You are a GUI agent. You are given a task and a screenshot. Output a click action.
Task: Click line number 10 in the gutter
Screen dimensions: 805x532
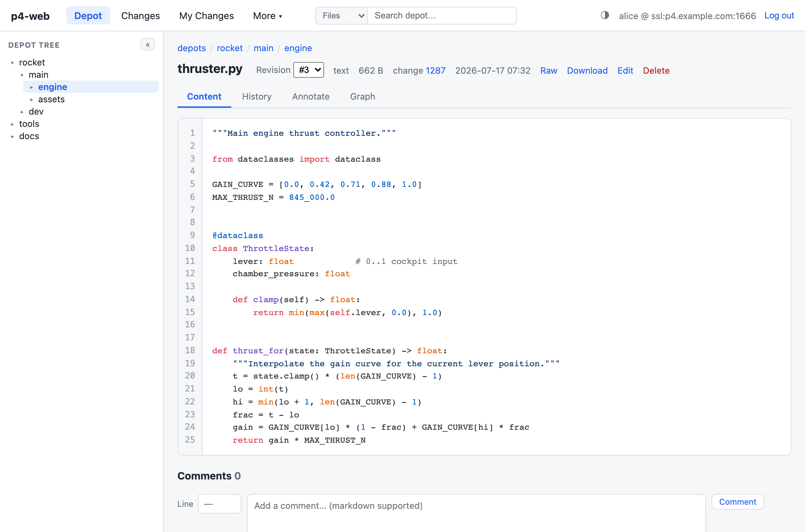click(x=190, y=248)
